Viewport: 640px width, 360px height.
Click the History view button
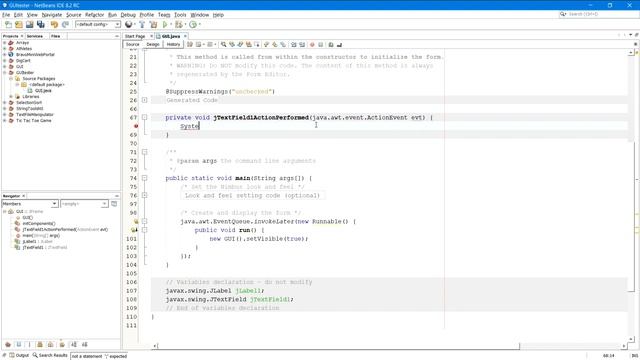click(173, 44)
